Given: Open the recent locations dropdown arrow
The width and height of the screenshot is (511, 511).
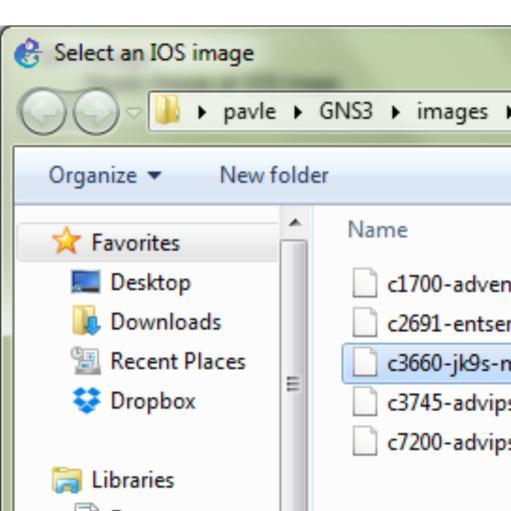Looking at the screenshot, I should [x=134, y=113].
